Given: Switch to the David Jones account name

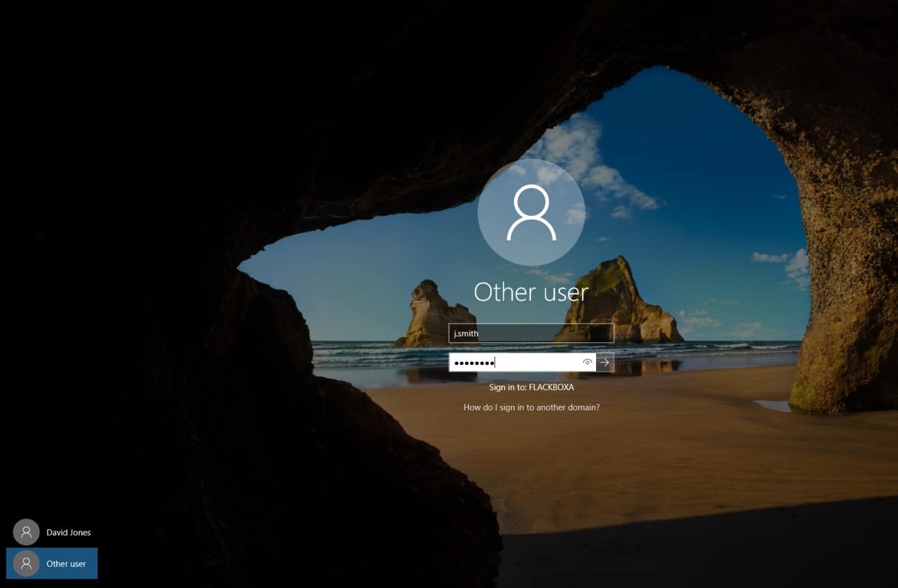Looking at the screenshot, I should pyautogui.click(x=68, y=532).
